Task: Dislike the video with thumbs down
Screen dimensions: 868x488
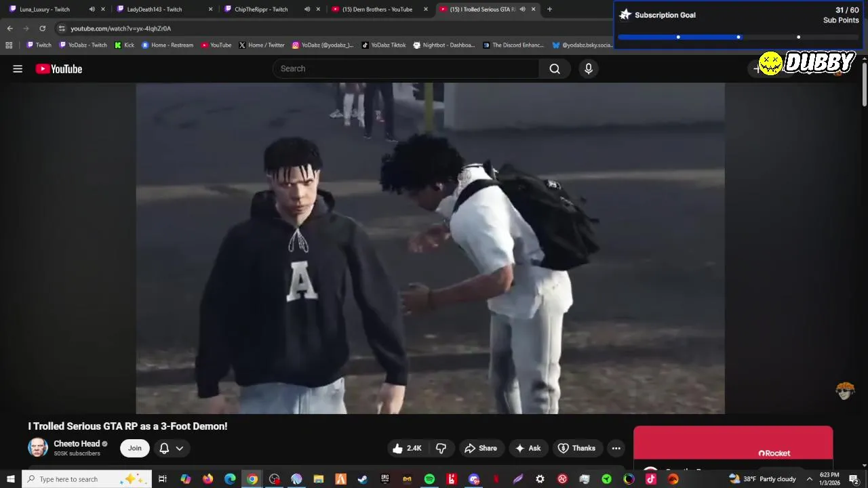Action: (441, 448)
